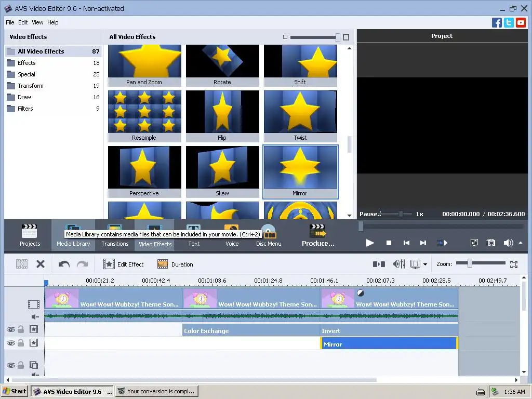Mute the preview volume

click(508, 243)
